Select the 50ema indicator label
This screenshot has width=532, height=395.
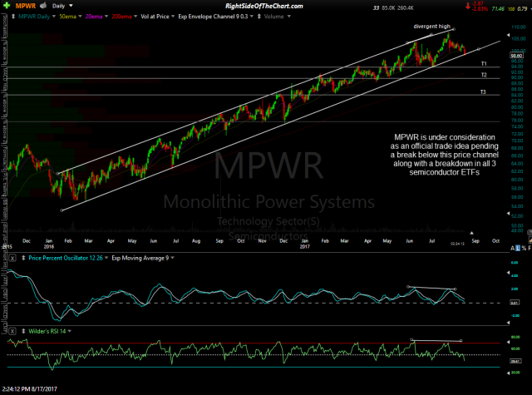[x=68, y=17]
